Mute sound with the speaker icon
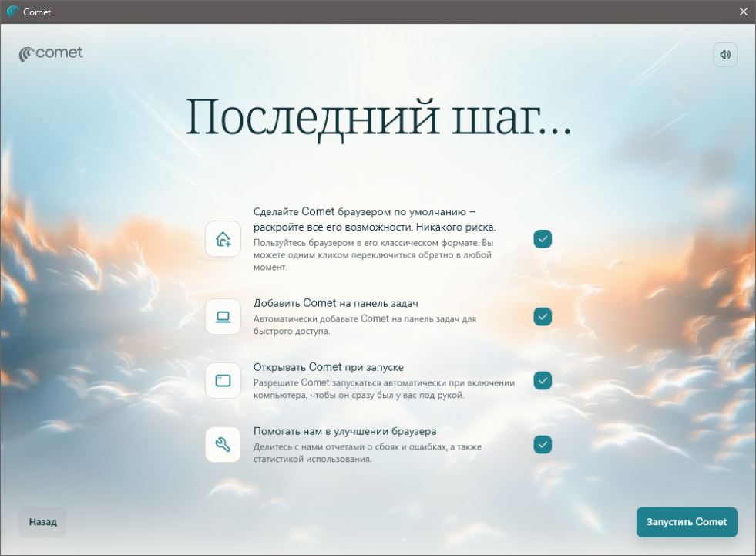 (725, 55)
